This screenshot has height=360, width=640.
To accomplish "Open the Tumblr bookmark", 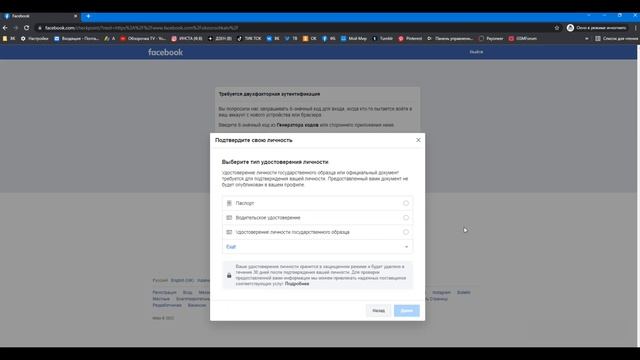I will tap(382, 38).
